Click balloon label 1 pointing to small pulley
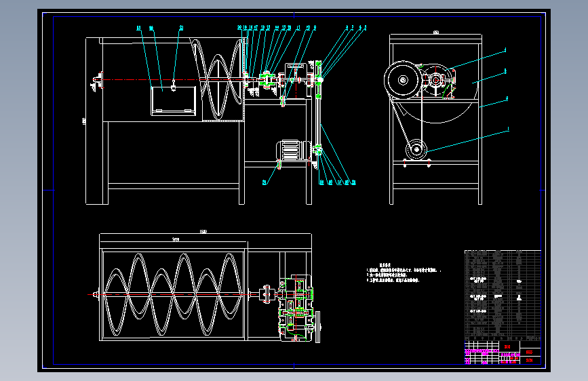 (x=508, y=129)
